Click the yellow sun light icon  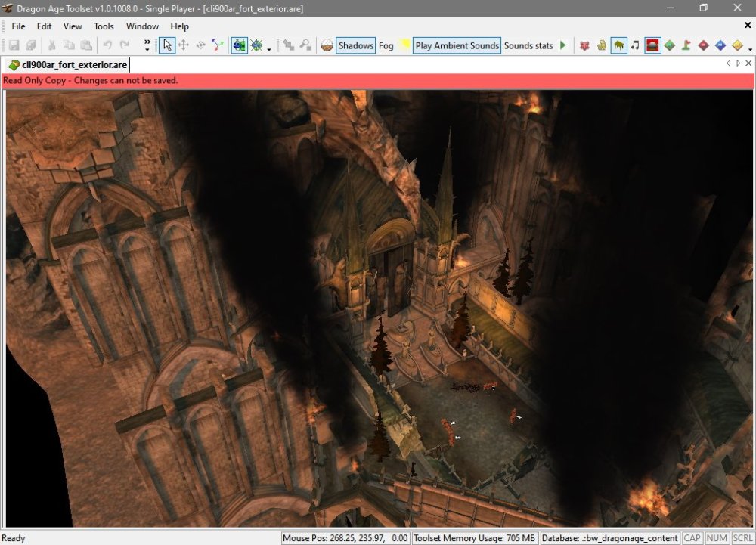[x=404, y=45]
